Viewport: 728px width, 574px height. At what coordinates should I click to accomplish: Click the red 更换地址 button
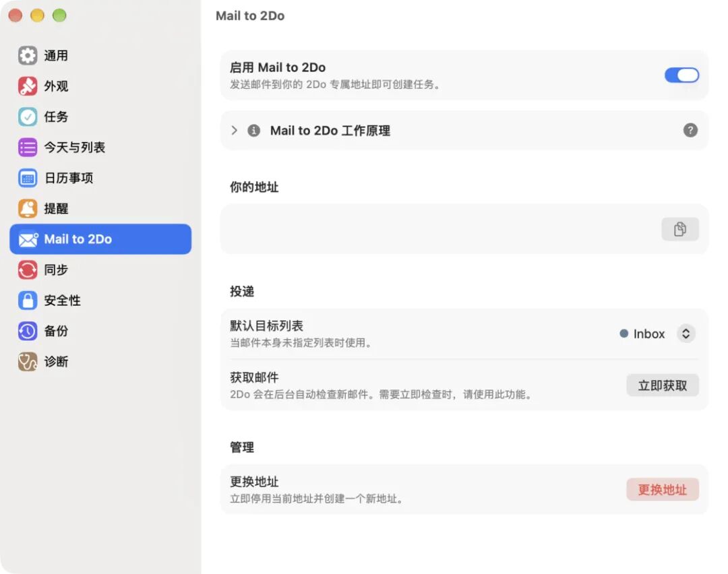tap(663, 490)
